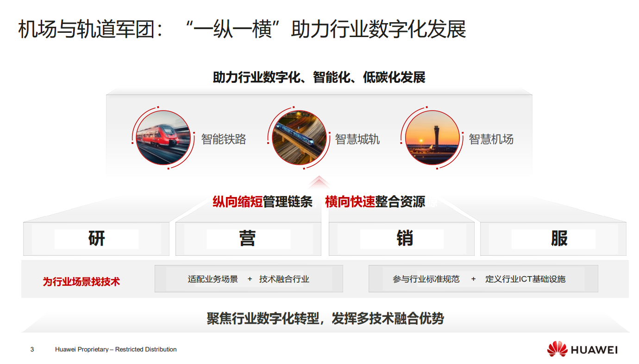Click the red train circular image
The width and height of the screenshot is (639, 364).
coord(163,137)
